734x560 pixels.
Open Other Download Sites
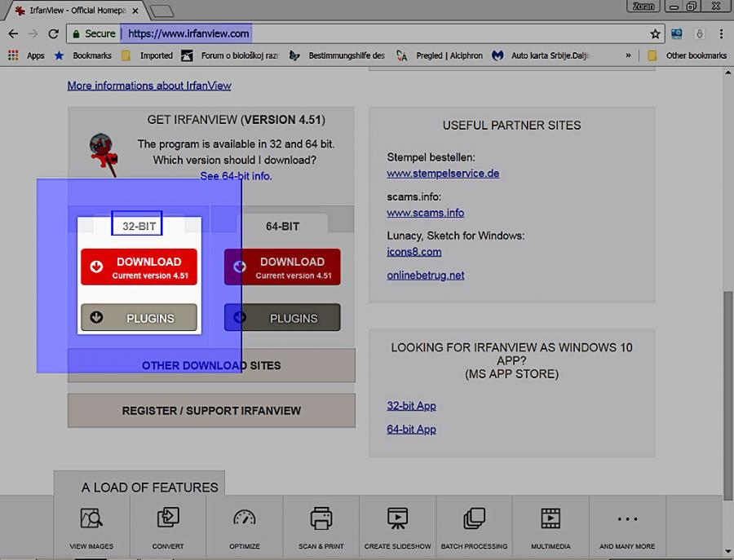[211, 365]
